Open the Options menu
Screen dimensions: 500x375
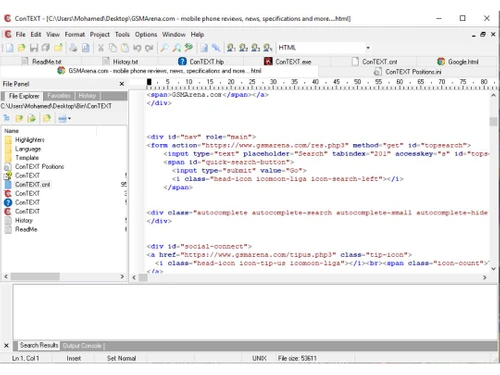[146, 34]
